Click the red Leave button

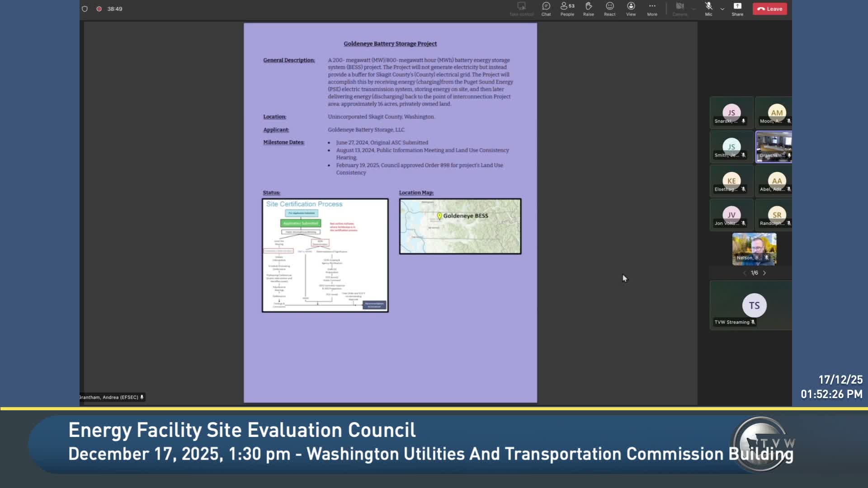pyautogui.click(x=769, y=9)
